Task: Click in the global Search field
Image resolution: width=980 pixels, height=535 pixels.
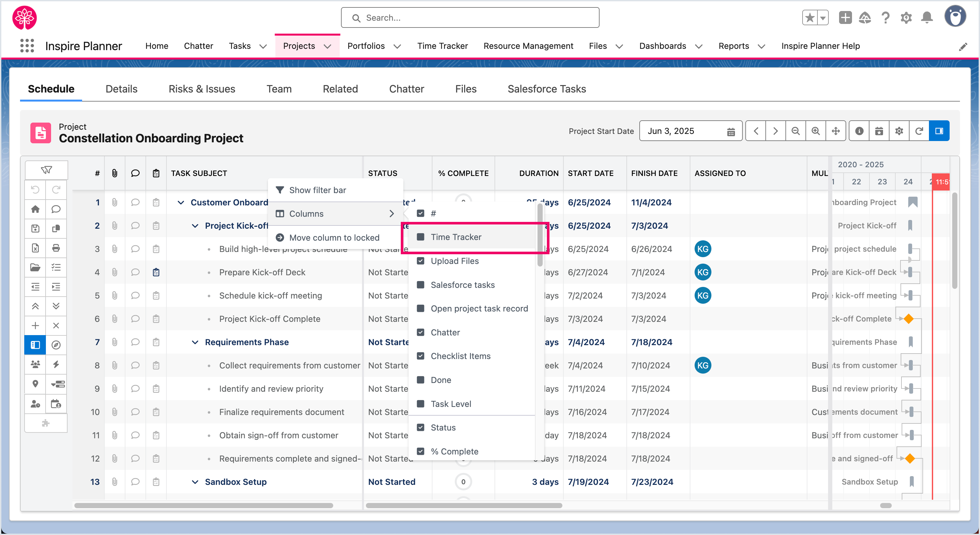Action: point(470,17)
